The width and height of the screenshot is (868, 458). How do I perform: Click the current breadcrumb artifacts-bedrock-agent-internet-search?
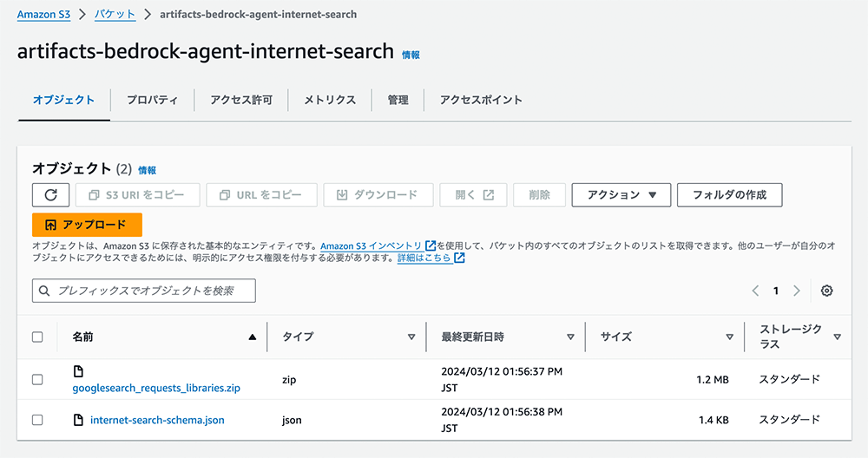pos(258,15)
